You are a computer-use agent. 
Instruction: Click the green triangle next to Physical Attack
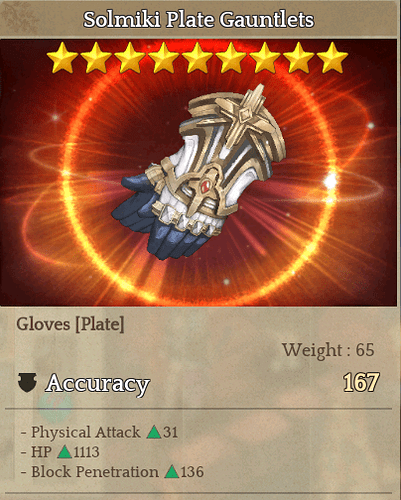coord(154,432)
